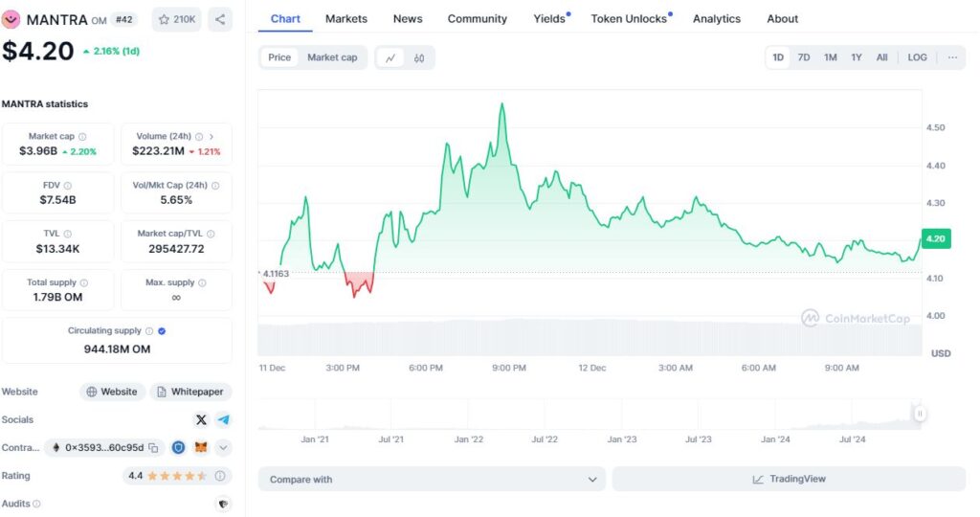The width and height of the screenshot is (980, 517).
Task: Open Market cap info tooltip icon
Action: (x=82, y=136)
